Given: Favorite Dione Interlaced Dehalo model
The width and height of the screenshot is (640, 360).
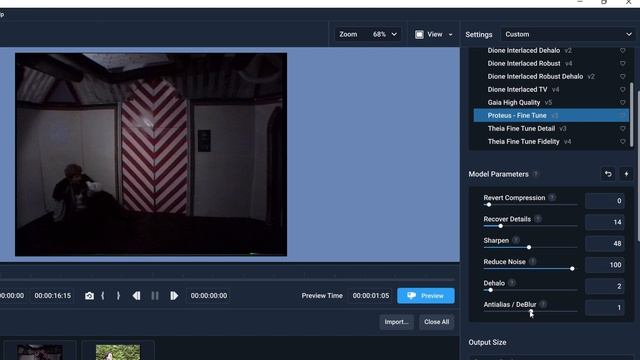Looking at the screenshot, I should tap(622, 51).
